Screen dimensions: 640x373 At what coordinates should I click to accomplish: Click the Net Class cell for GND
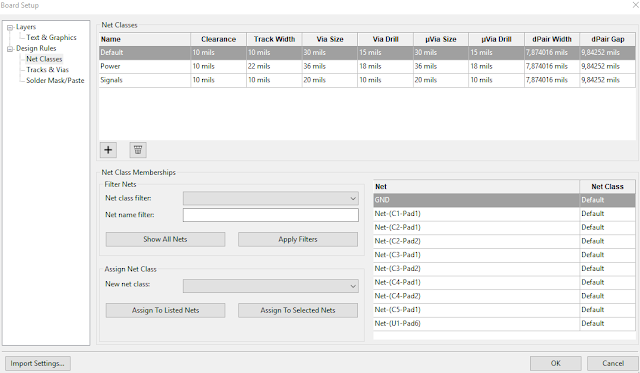(x=607, y=200)
